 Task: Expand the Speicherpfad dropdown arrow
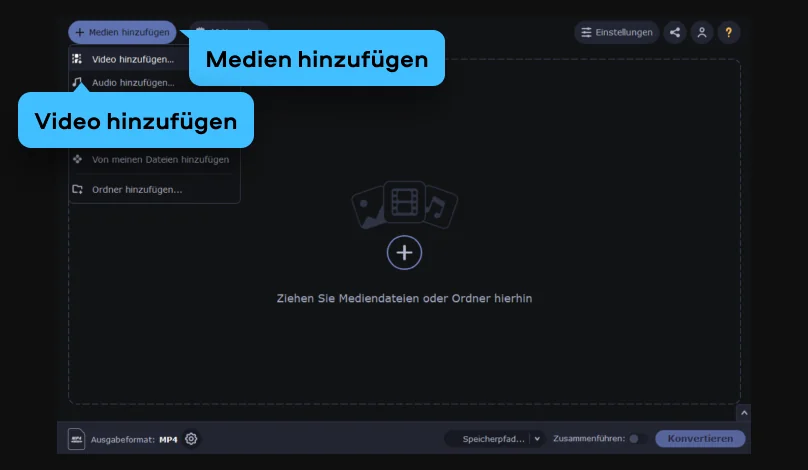pos(537,439)
